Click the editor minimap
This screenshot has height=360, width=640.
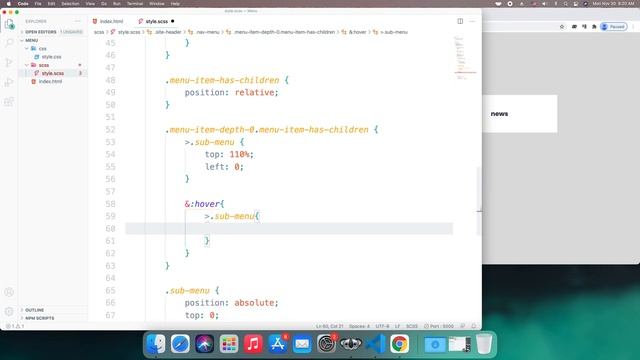click(465, 57)
